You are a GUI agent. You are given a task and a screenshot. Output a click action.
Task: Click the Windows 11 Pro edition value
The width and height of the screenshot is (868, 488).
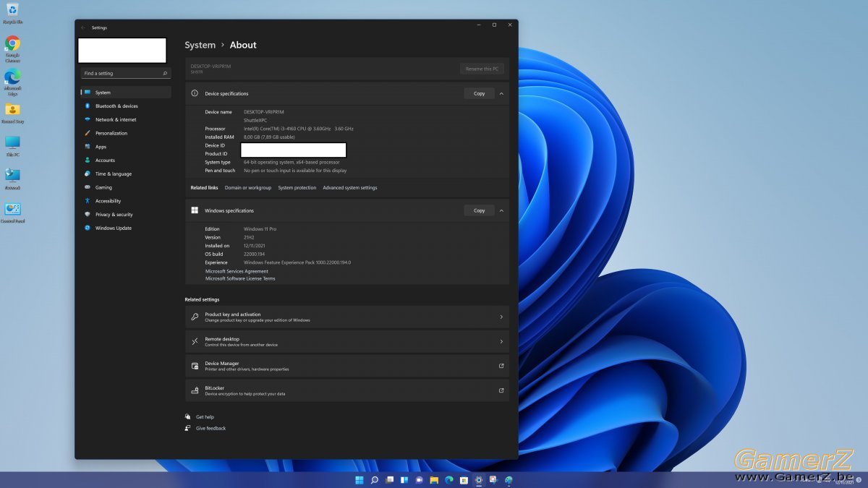pyautogui.click(x=260, y=229)
